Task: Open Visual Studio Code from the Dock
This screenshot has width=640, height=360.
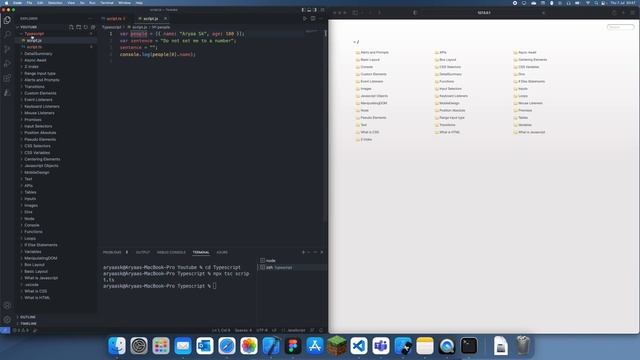Action: click(x=359, y=346)
